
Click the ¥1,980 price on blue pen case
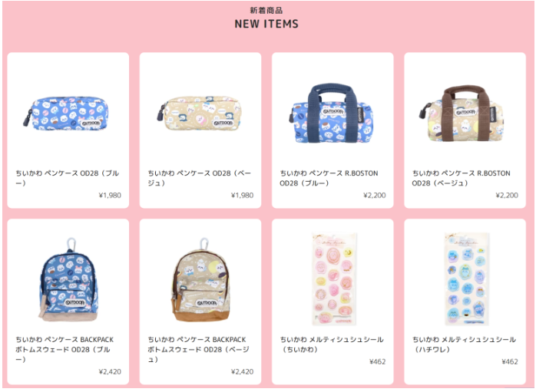point(110,196)
